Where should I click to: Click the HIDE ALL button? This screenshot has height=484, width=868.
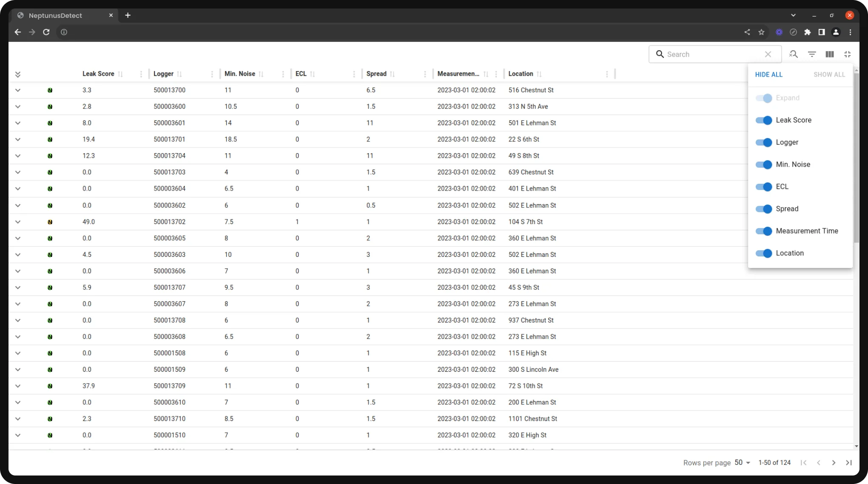coord(768,74)
